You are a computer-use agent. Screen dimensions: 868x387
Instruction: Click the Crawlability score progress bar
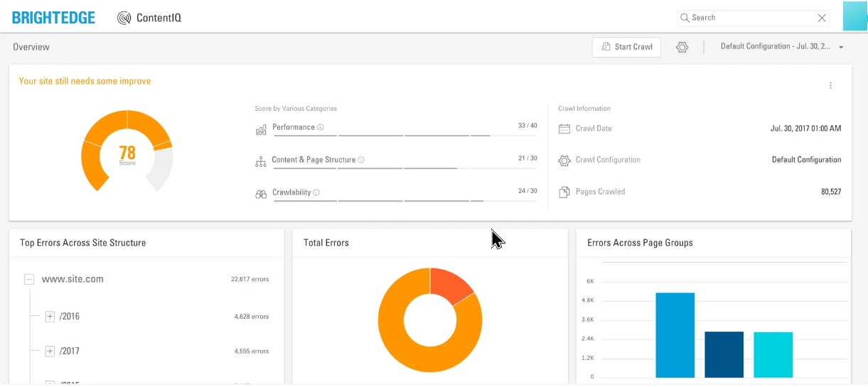coord(405,201)
